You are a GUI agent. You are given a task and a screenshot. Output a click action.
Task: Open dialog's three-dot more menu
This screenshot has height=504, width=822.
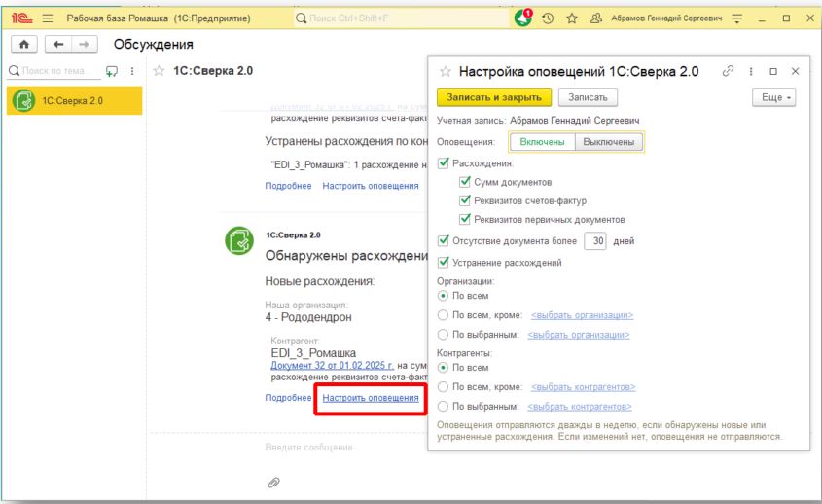pos(751,72)
